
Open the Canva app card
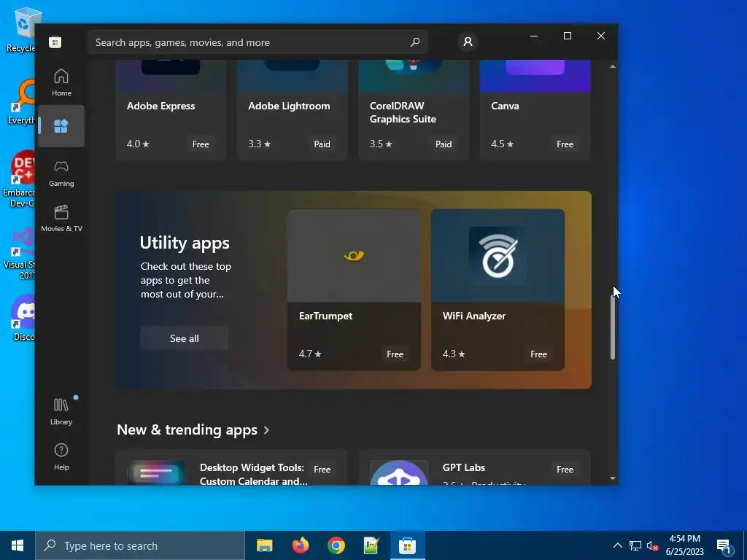535,111
